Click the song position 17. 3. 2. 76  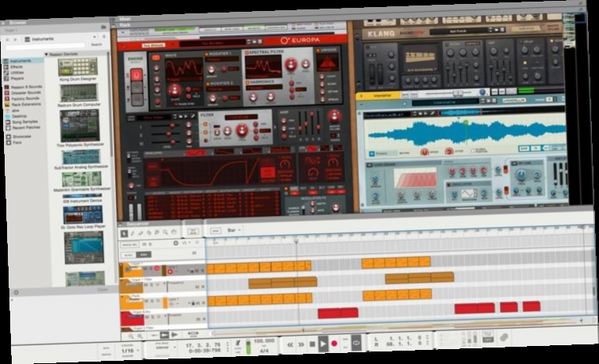(204, 345)
